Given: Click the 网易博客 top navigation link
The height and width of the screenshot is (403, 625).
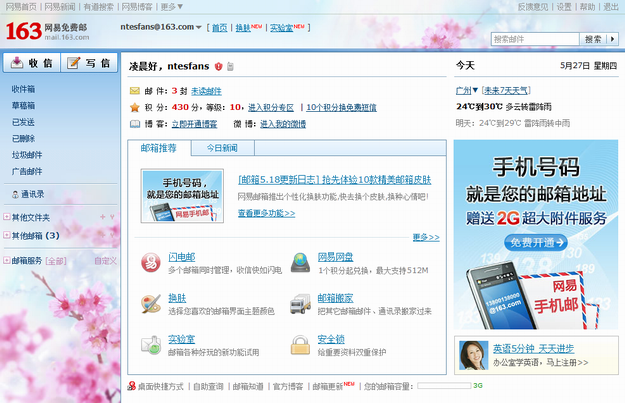Looking at the screenshot, I should [137, 7].
